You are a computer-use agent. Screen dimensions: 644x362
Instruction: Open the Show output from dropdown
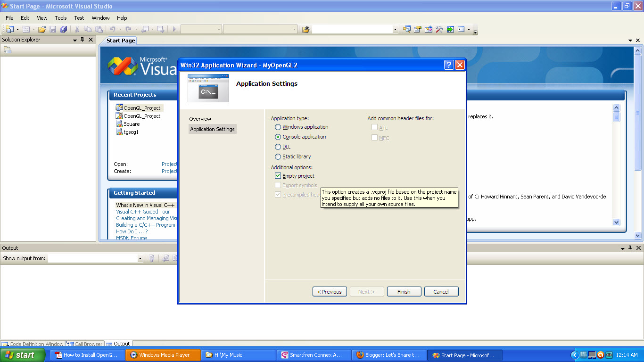tap(140, 258)
